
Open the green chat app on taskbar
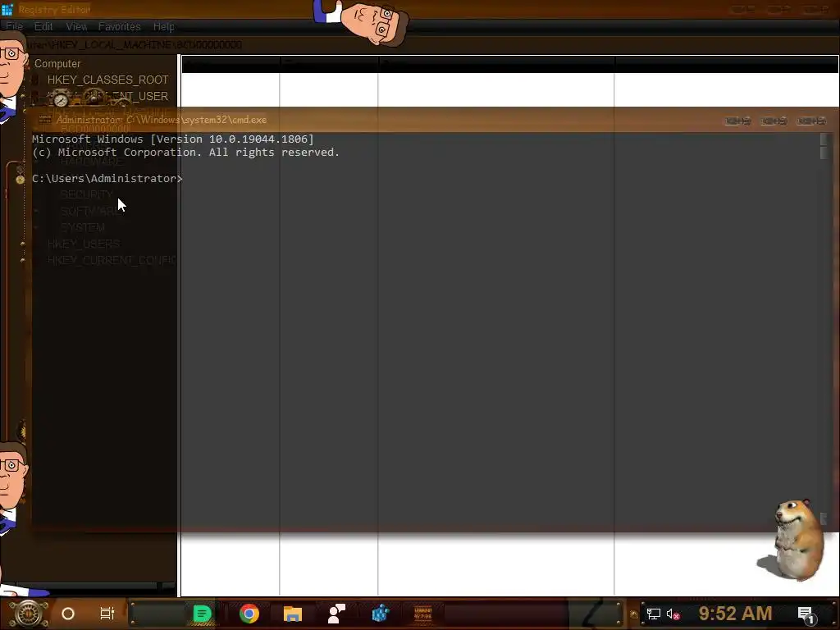202,614
